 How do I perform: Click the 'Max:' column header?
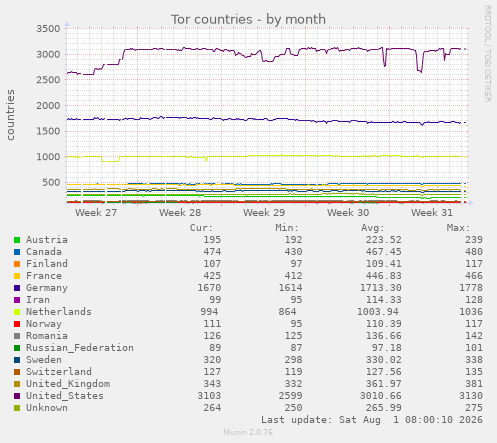pos(458,228)
